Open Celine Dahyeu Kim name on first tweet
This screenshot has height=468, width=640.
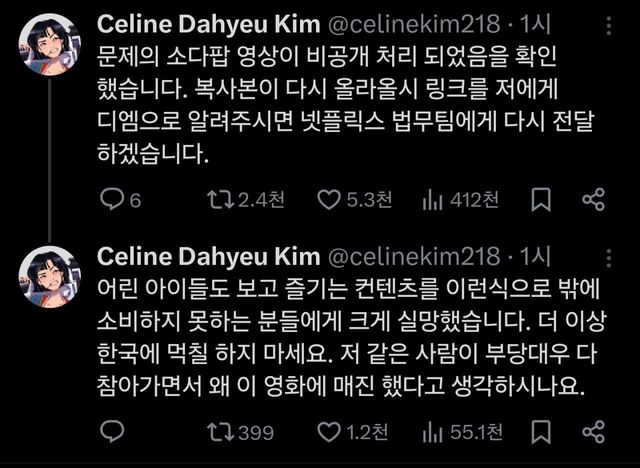click(209, 25)
